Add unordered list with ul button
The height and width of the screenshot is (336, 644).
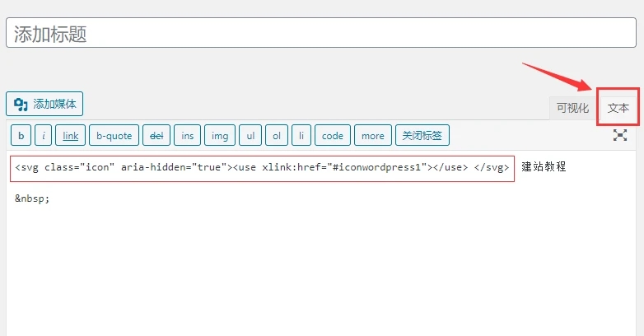click(250, 135)
